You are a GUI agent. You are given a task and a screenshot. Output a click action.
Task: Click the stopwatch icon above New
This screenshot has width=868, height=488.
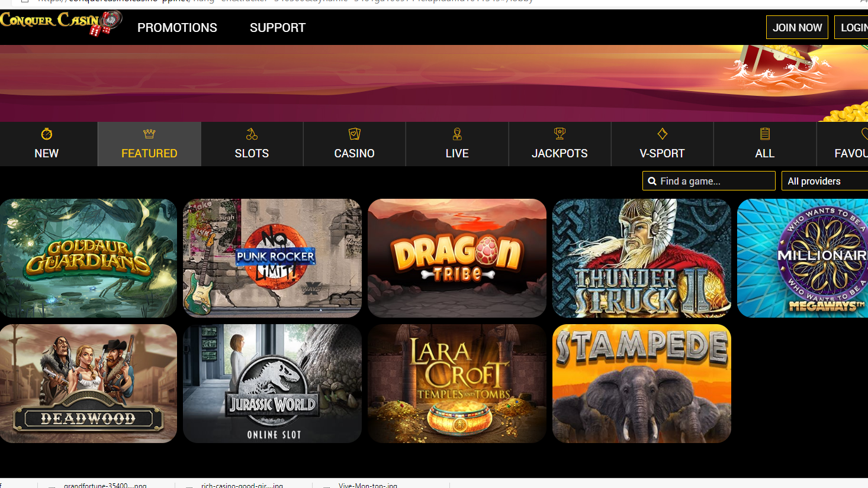click(x=47, y=134)
